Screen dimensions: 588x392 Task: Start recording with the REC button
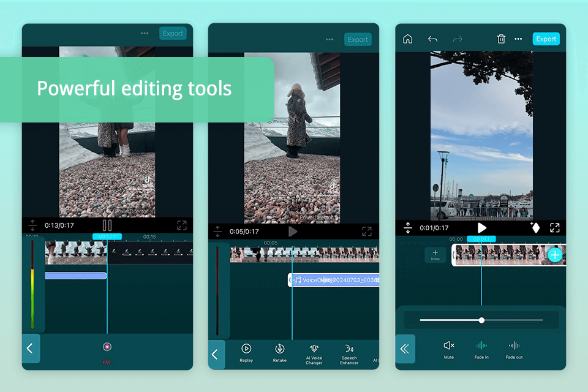click(x=107, y=347)
